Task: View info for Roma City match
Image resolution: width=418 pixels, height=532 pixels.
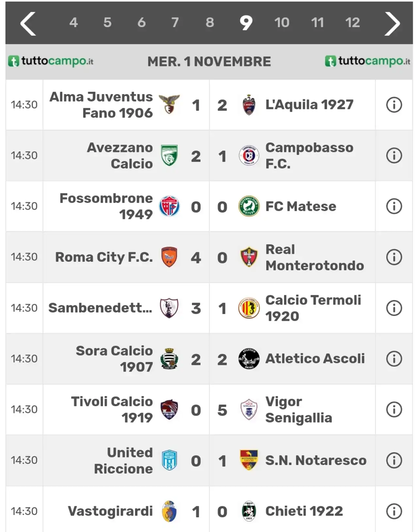Action: [x=394, y=257]
